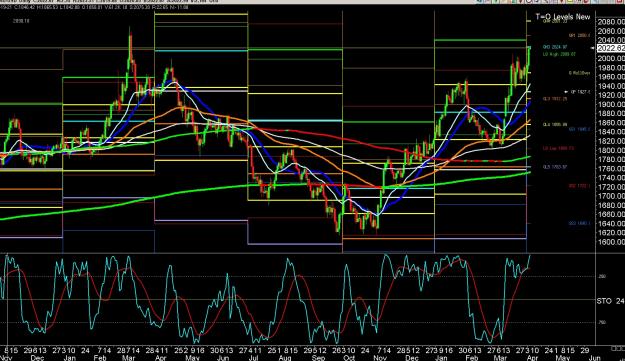The width and height of the screenshot is (625, 361).
Task: Click the T=O Levels New chart label
Action: point(562,17)
